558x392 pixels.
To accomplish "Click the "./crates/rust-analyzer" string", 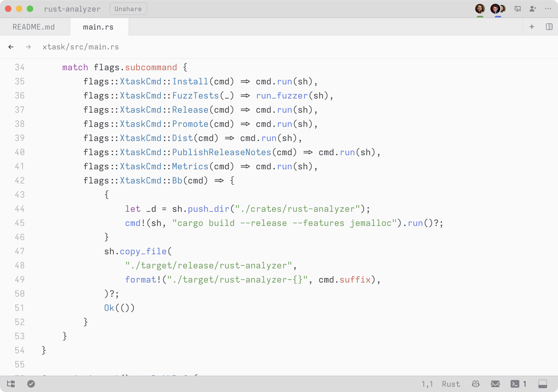I will click(298, 209).
